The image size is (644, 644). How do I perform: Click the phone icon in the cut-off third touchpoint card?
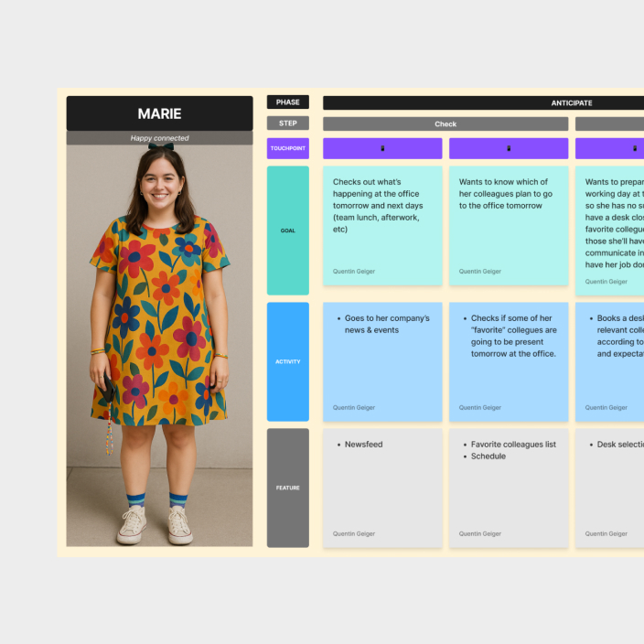(x=635, y=148)
